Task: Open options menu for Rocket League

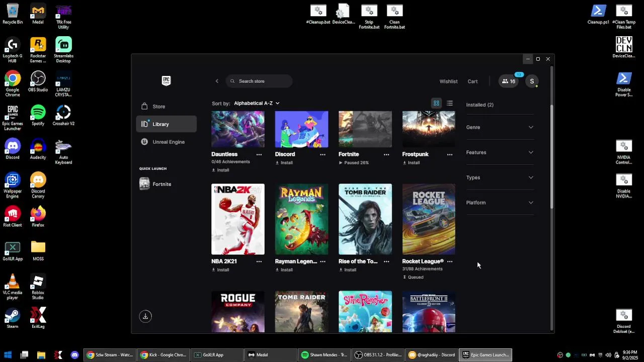Action: pos(450,261)
